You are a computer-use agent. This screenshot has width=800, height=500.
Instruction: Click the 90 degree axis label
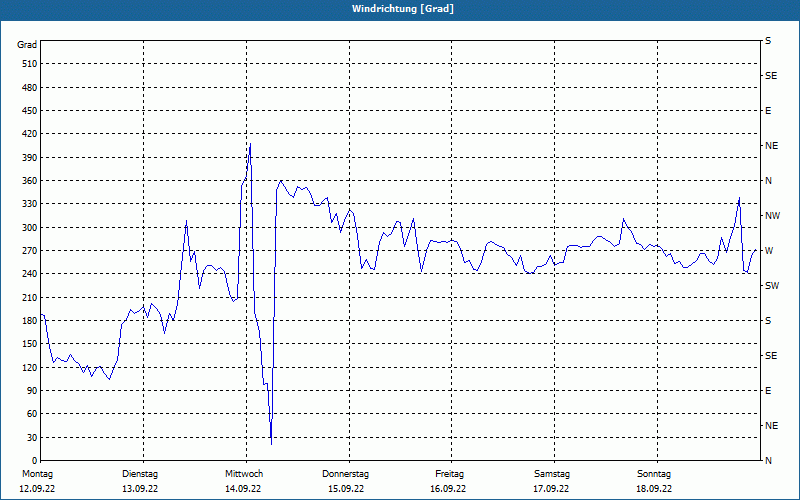(x=32, y=391)
